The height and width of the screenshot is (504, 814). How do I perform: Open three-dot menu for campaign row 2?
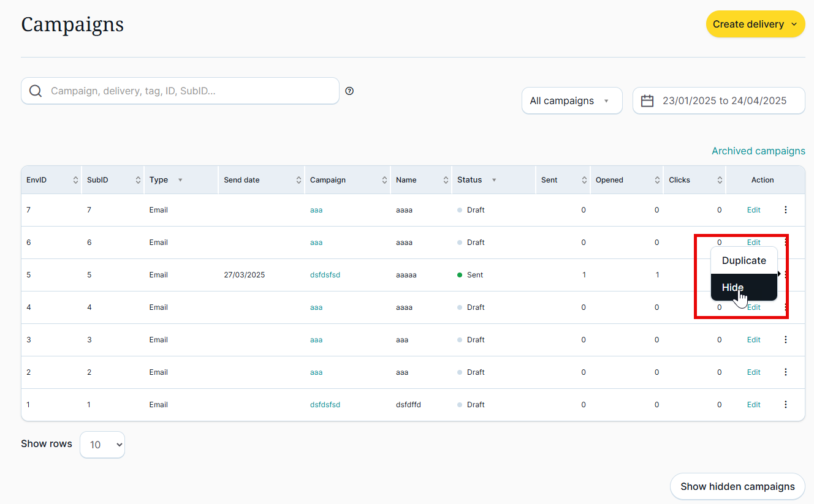pyautogui.click(x=785, y=372)
